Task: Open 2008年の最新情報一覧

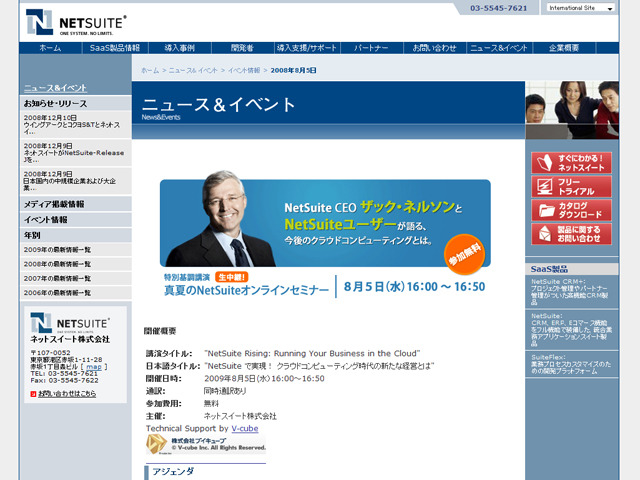Action: (x=76, y=264)
